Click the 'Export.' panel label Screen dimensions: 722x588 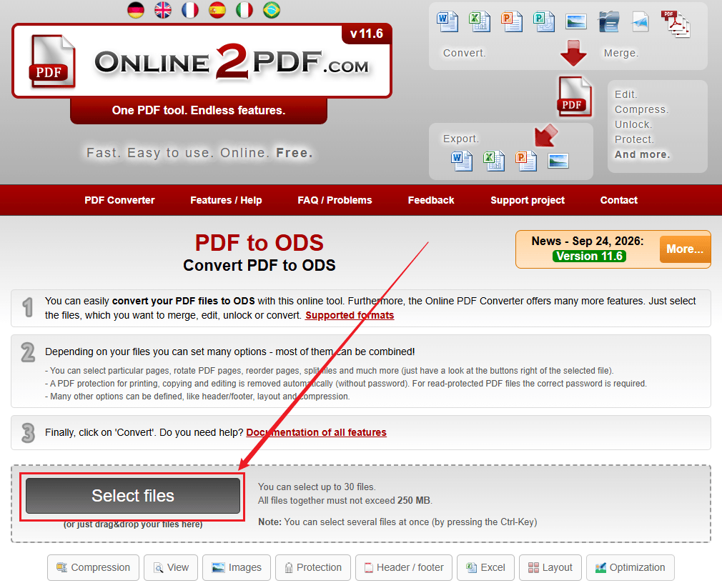coord(461,139)
